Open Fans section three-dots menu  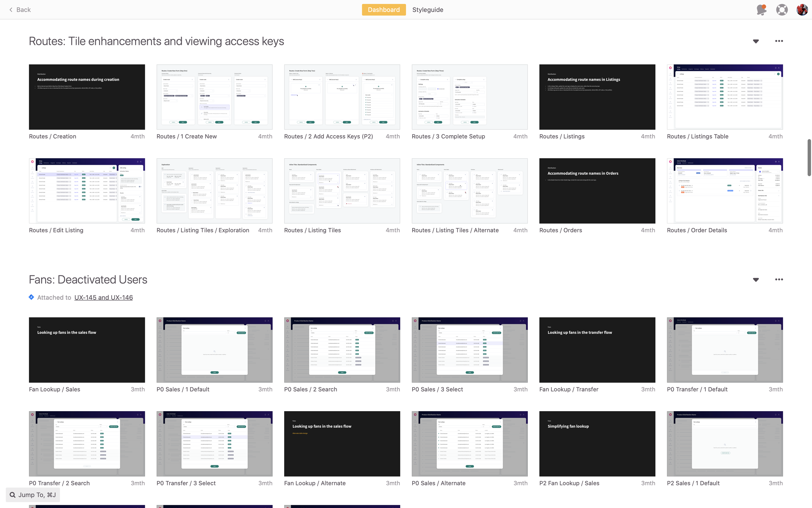point(779,280)
